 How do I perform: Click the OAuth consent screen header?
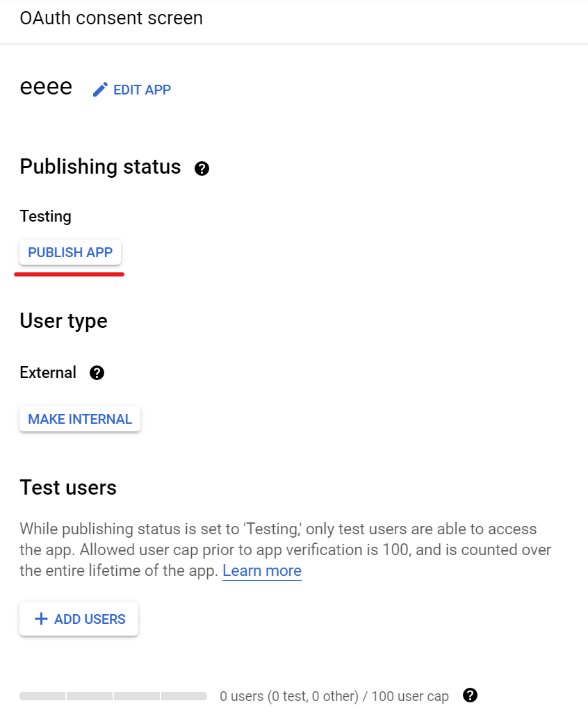tap(111, 18)
